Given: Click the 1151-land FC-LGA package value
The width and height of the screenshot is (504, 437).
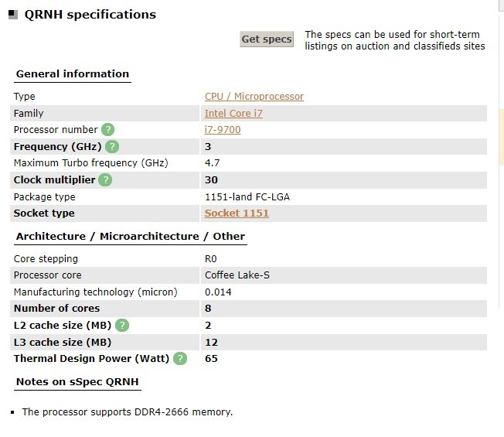Looking at the screenshot, I should click(x=247, y=196).
